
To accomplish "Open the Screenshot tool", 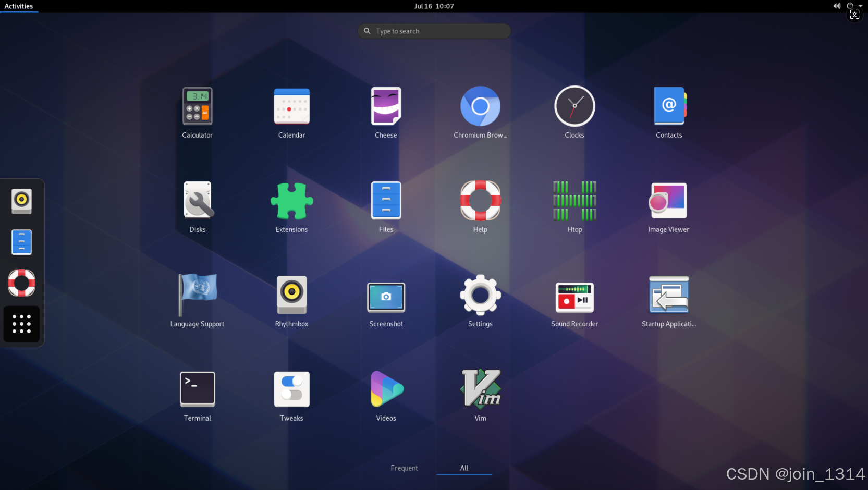I will pyautogui.click(x=386, y=297).
